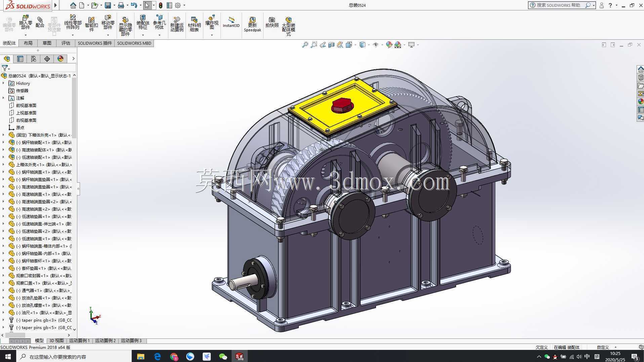Click the Windows Start button
Viewport: 644px width, 362px height.
(8, 356)
